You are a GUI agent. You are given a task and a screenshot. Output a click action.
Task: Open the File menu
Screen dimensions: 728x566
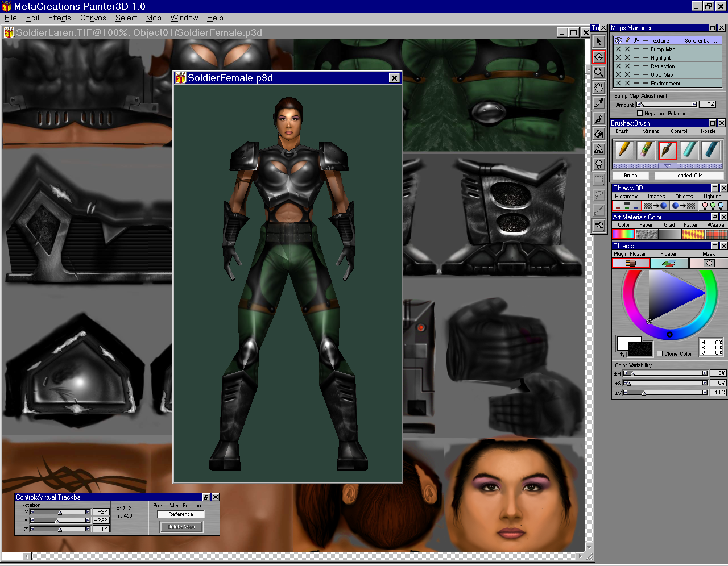click(x=11, y=18)
